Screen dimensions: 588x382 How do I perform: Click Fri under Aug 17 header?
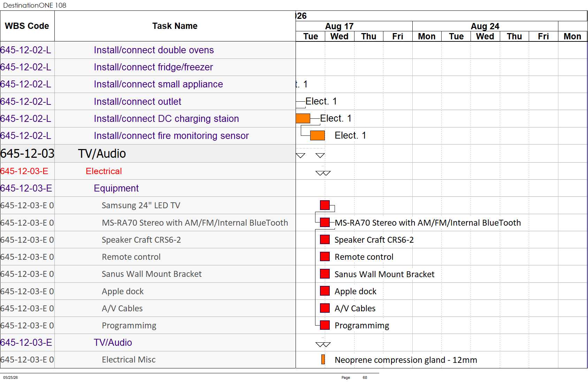(x=398, y=36)
